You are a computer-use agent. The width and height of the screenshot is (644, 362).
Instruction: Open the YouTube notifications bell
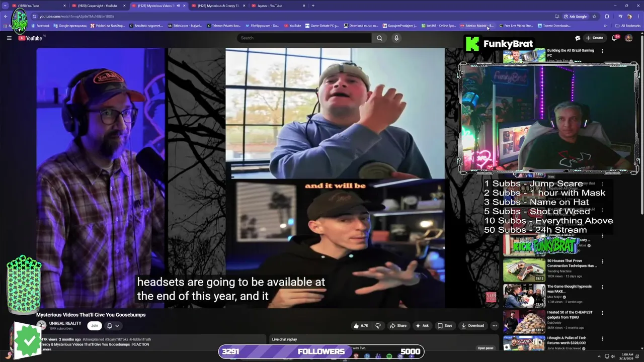[x=615, y=38]
